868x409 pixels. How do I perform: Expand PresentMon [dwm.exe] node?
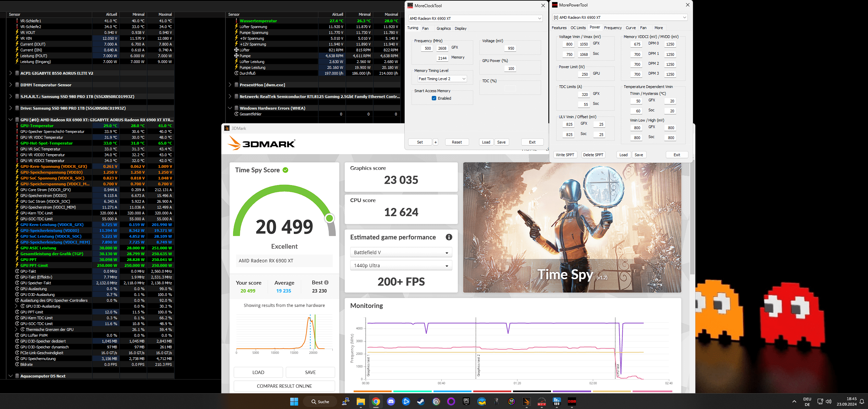pos(230,85)
